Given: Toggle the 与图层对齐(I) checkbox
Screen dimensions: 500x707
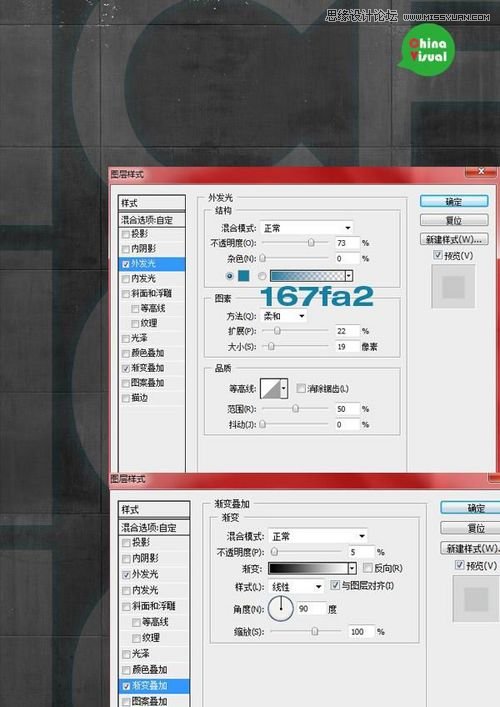Looking at the screenshot, I should (335, 585).
